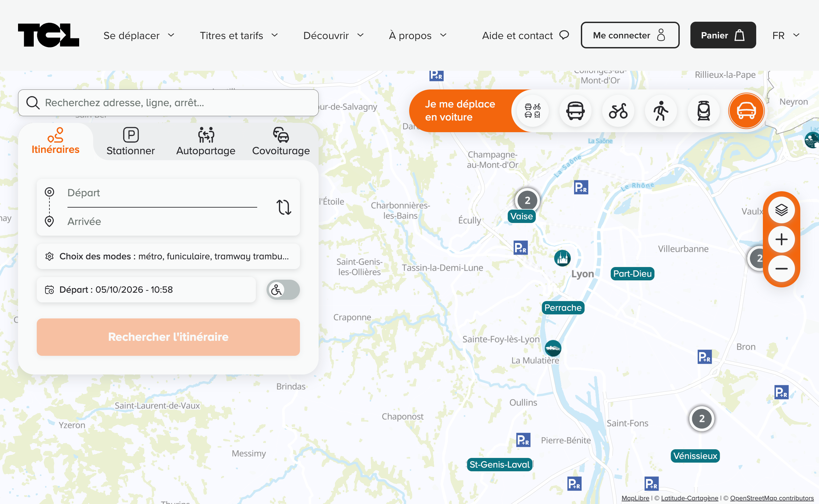Open the Choix des modes selector

coord(168,256)
